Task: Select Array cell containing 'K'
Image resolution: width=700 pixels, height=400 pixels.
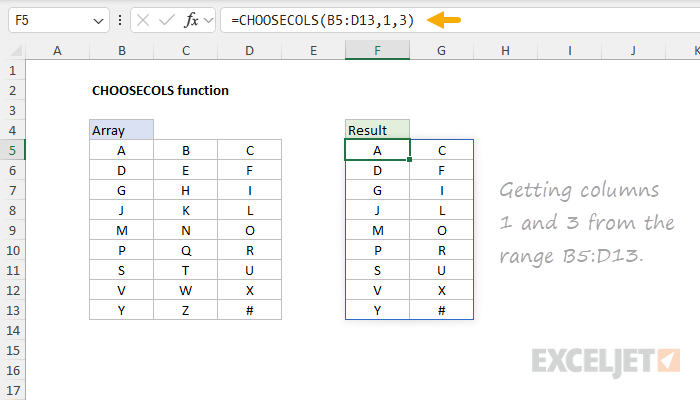Action: [x=186, y=210]
